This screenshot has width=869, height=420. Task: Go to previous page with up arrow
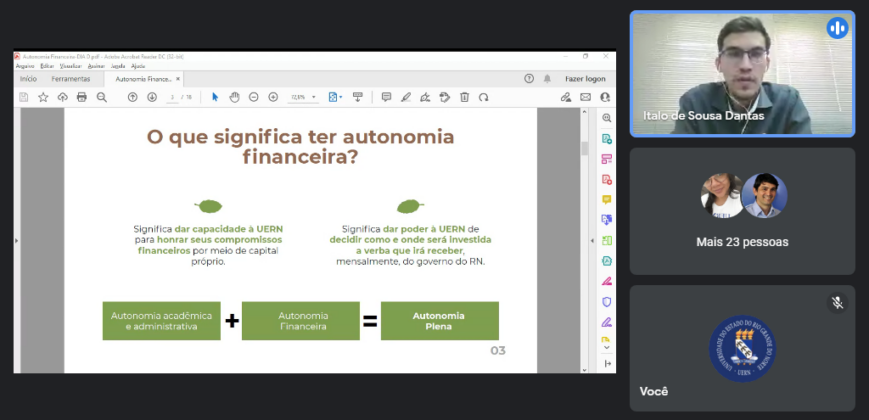(132, 97)
